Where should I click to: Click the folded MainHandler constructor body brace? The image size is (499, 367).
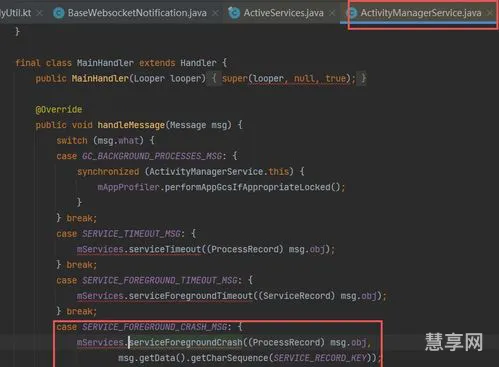[214, 79]
